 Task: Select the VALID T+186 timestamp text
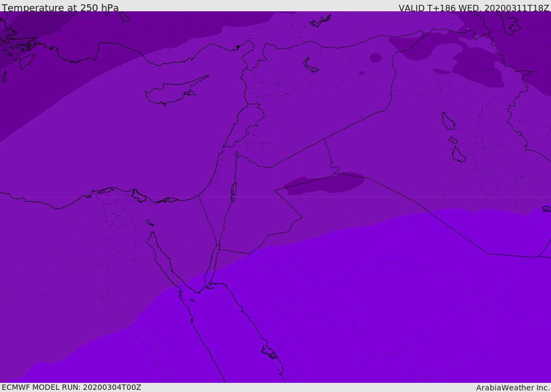click(x=474, y=8)
